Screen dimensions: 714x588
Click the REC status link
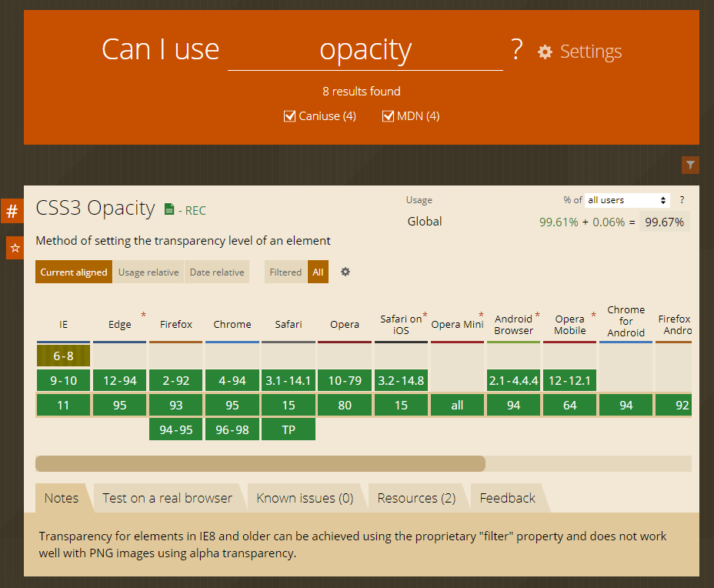pyautogui.click(x=195, y=210)
